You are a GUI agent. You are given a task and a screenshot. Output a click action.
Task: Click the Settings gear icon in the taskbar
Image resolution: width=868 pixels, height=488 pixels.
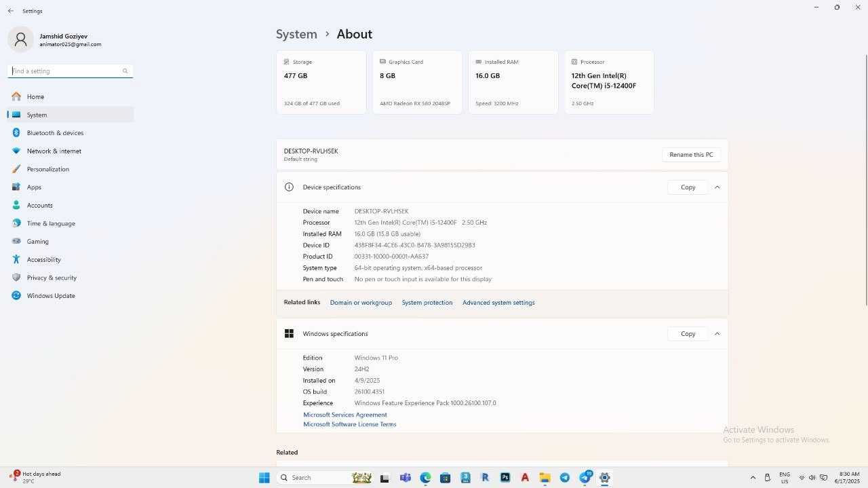pos(604,478)
